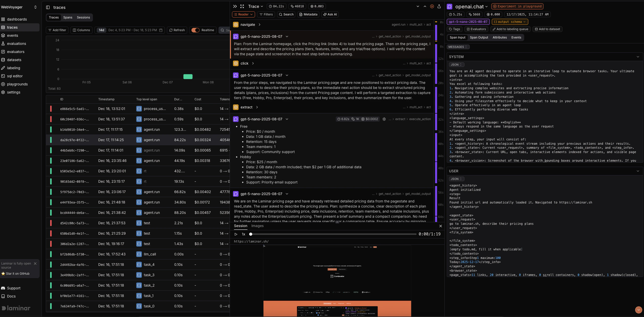Open the SQL editor from the sidebar
The image size is (644, 317).
tap(15, 76)
